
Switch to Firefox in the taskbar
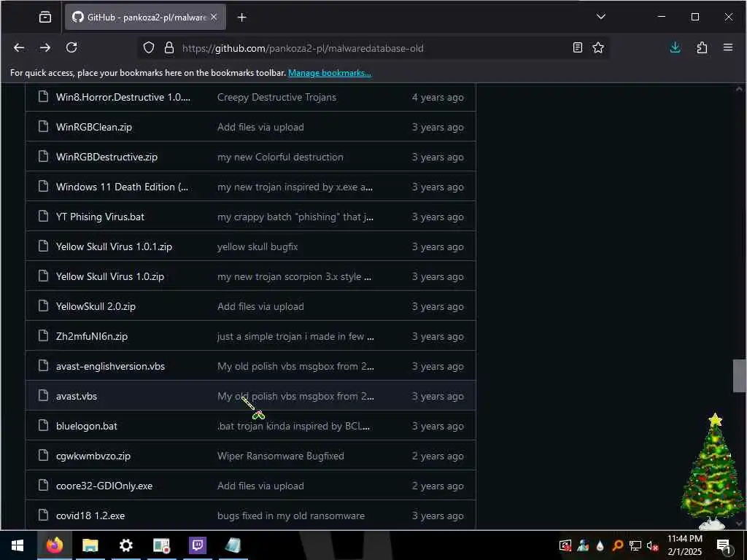[54, 545]
